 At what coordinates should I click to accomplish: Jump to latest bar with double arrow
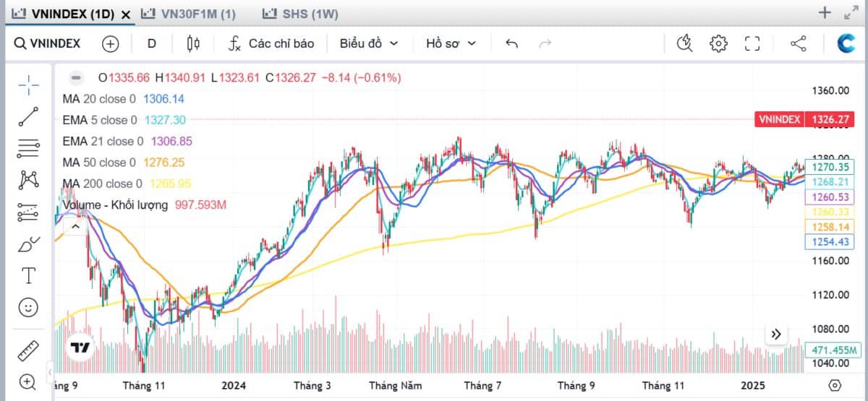pyautogui.click(x=776, y=334)
